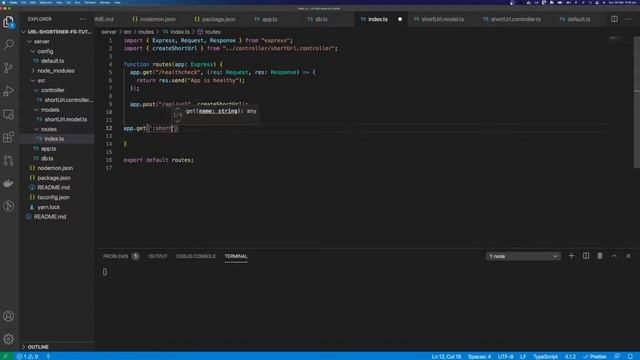Screen dimensions: 640x360
Task: Click 'Spaces: 4' indentation setting
Action: [480, 356]
